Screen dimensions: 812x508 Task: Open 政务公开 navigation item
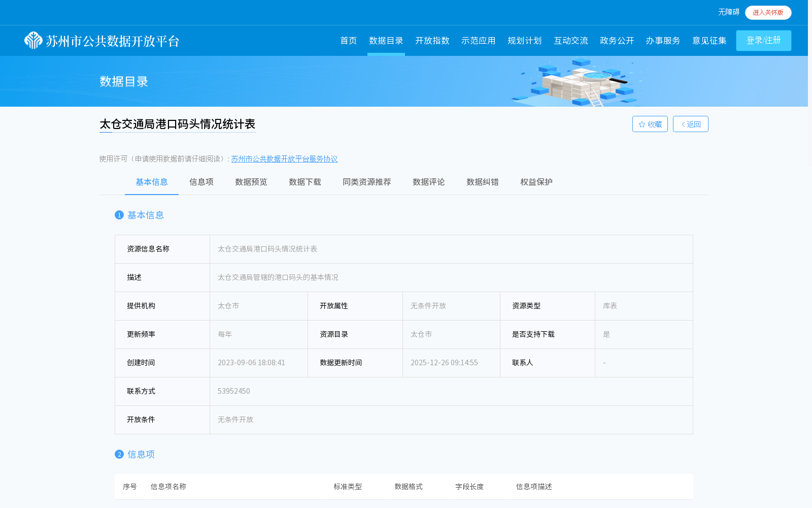(617, 41)
